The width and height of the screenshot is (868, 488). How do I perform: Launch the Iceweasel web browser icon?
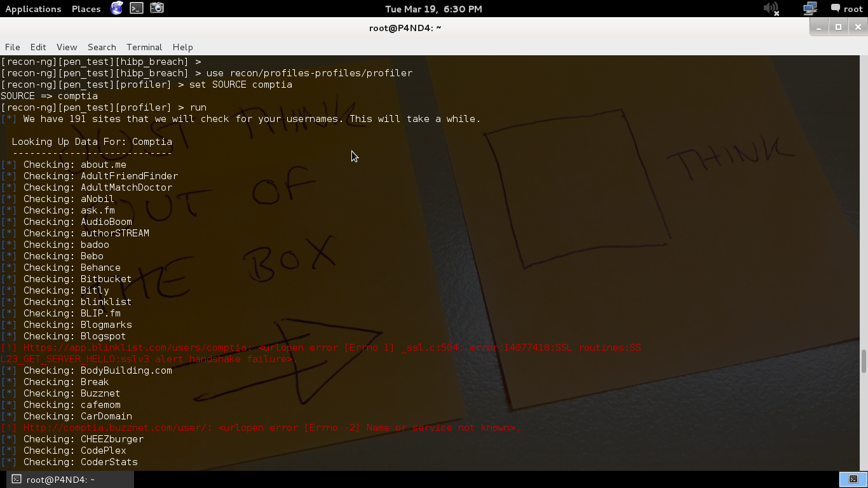pyautogui.click(x=117, y=8)
